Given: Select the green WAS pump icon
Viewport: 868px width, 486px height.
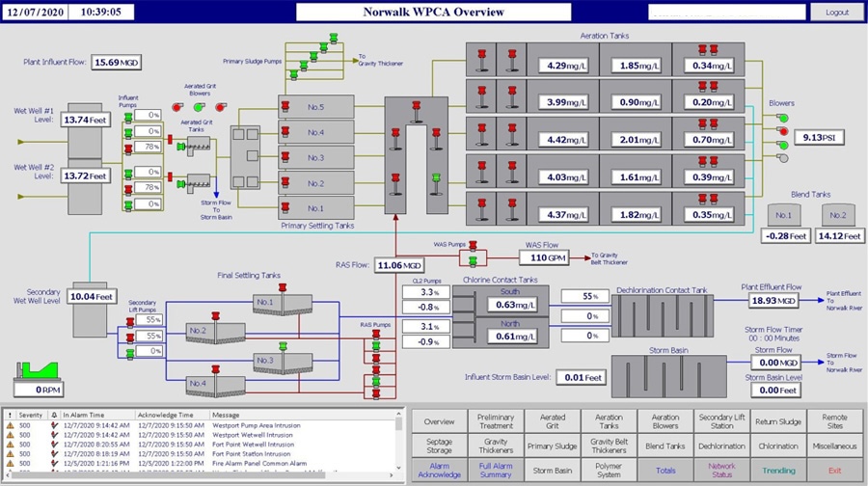Looking at the screenshot, I should [x=473, y=260].
